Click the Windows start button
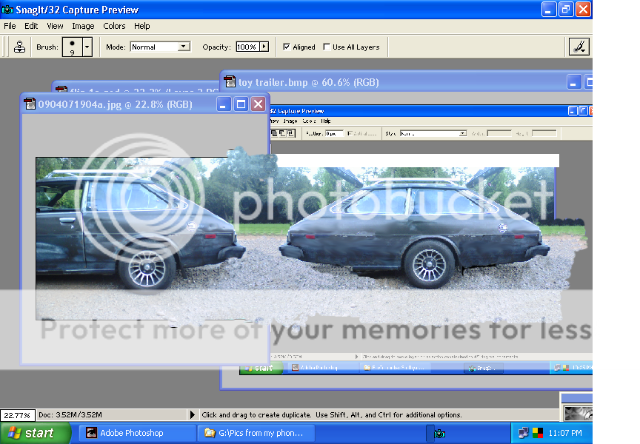Screen dimensions: 640x444 point(36,433)
